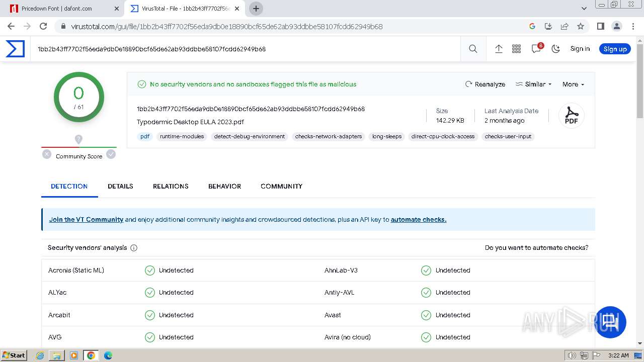Click the Sign in link
Screen dimensions: 644x362
point(580,49)
